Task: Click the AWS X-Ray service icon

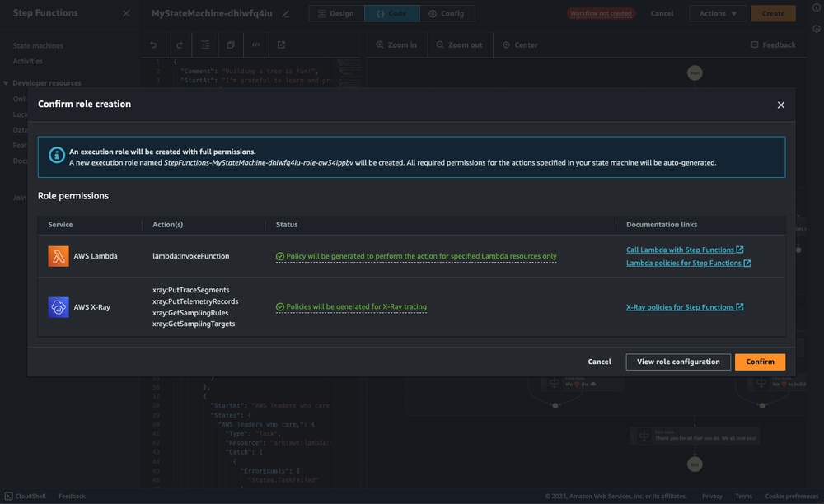Action: (59, 307)
